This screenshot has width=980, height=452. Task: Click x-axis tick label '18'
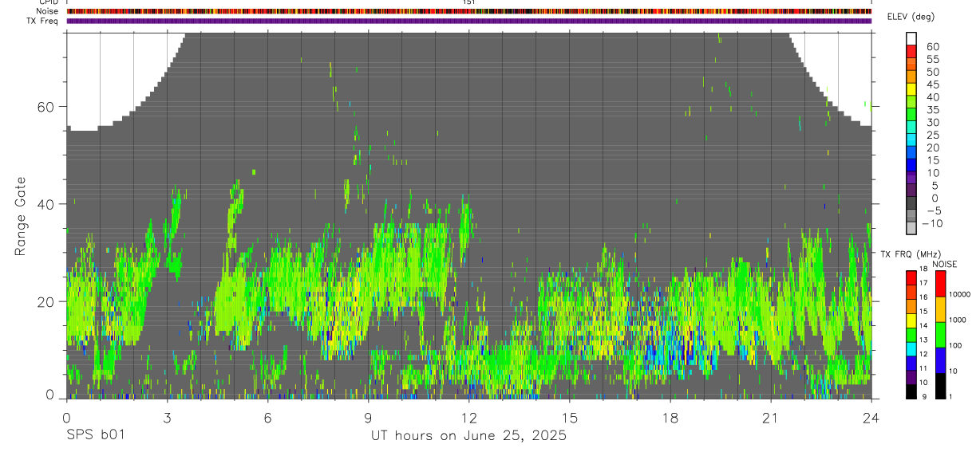tap(670, 417)
